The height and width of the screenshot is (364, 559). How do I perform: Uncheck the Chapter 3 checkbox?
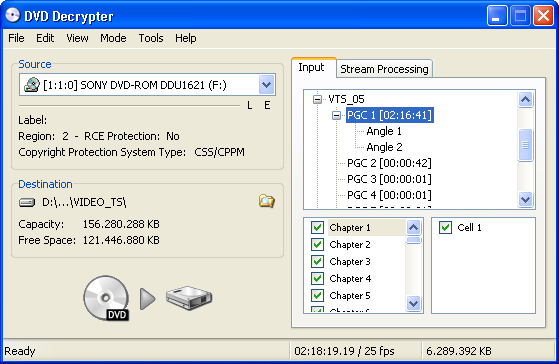coord(317,261)
